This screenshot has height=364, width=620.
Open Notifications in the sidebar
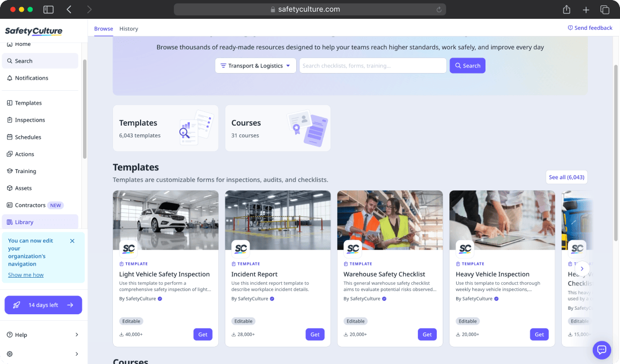[40, 78]
